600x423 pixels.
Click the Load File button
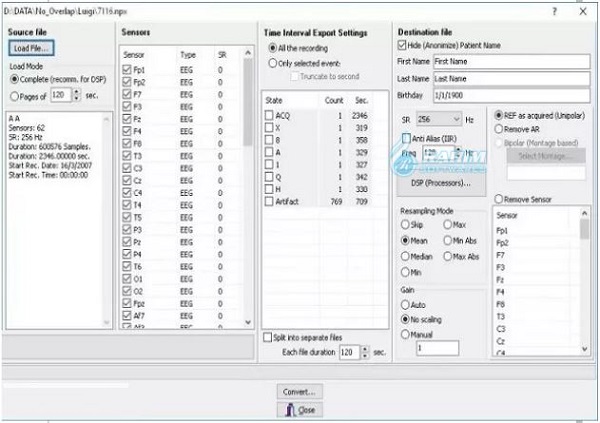pos(32,47)
